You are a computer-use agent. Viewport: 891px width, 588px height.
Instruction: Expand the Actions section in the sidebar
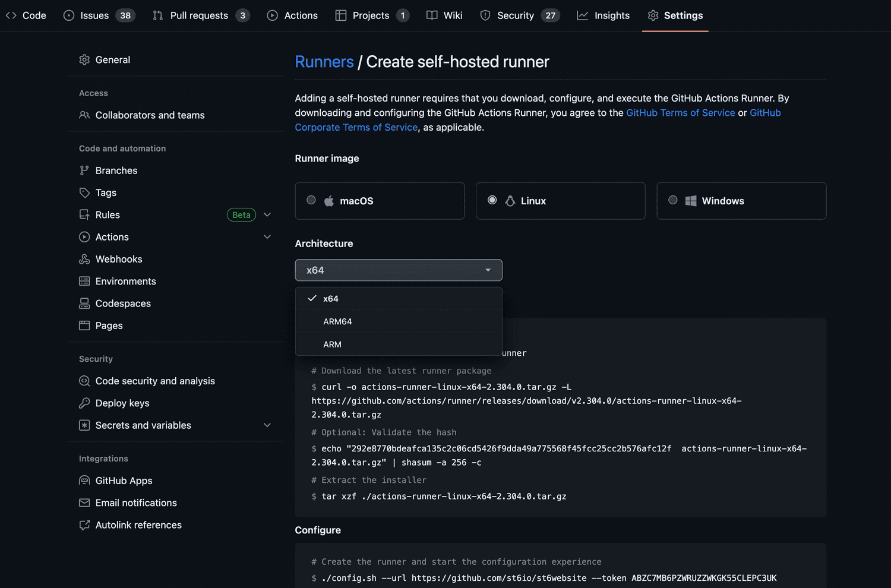pos(267,236)
